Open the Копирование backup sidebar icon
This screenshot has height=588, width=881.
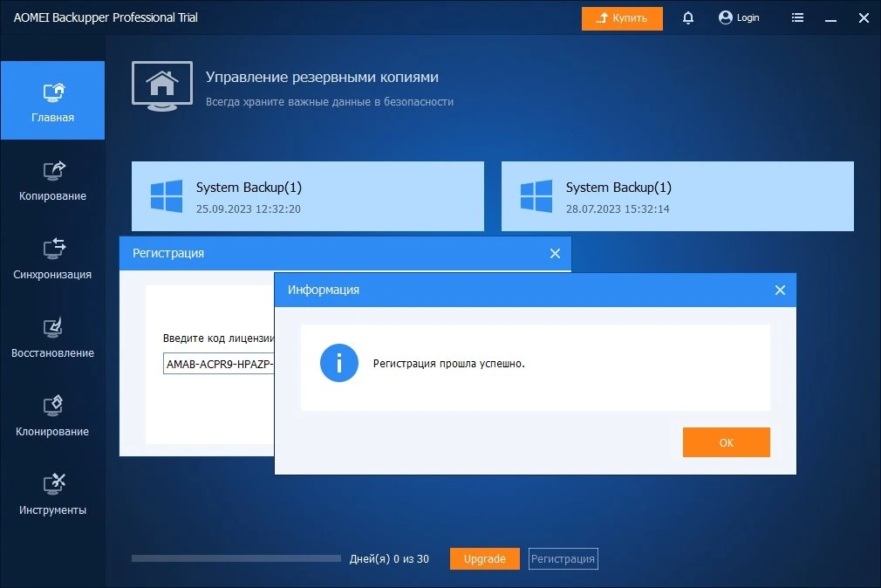click(x=53, y=171)
